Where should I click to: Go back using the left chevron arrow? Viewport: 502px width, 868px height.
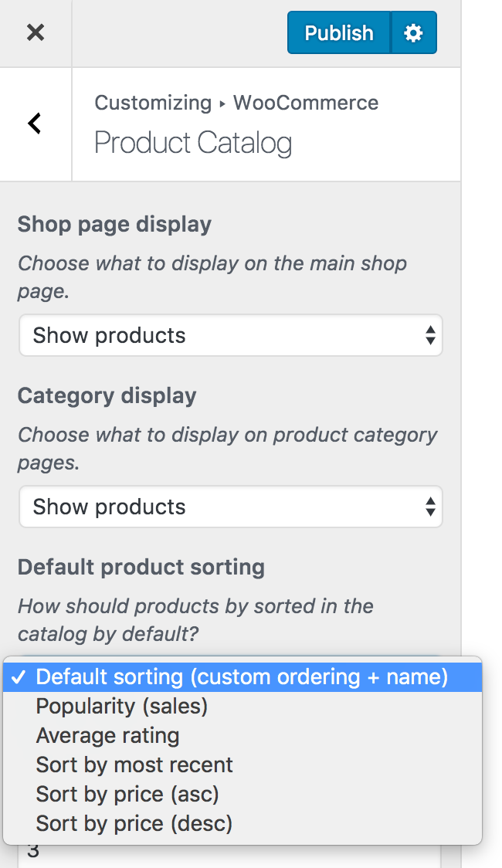click(x=35, y=124)
